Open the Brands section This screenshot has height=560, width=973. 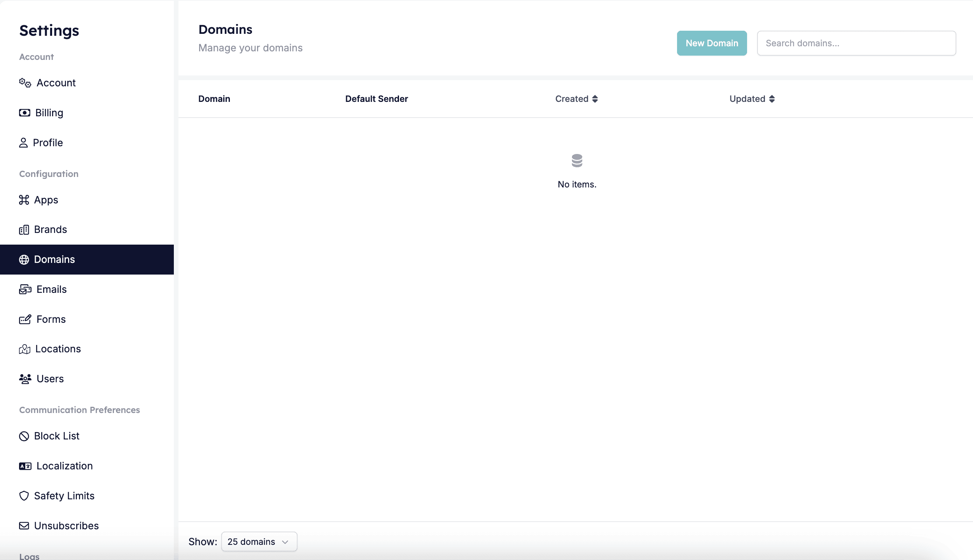87,229
